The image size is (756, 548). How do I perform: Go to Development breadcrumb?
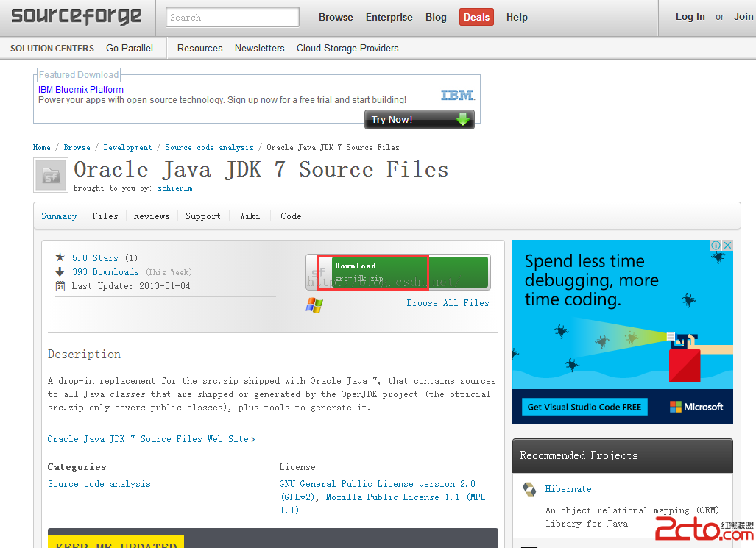pyautogui.click(x=127, y=148)
